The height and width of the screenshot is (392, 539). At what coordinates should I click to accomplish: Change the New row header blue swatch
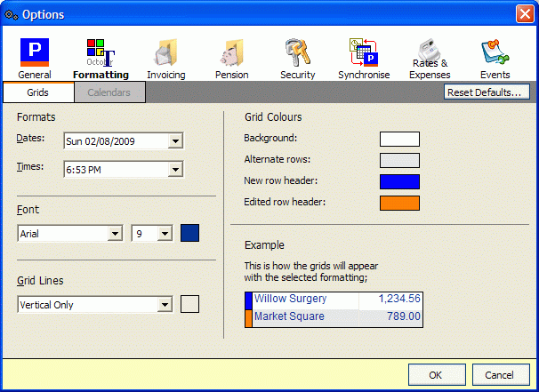[x=399, y=181]
